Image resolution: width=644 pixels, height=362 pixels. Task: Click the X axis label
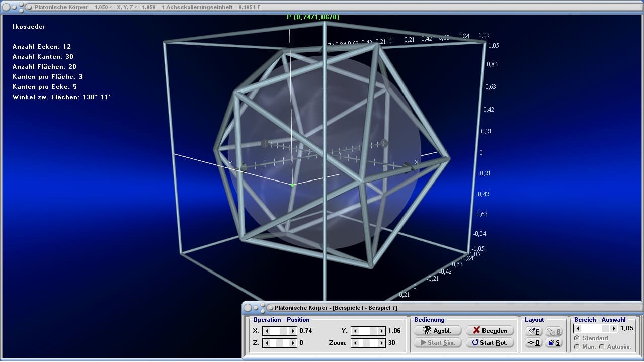[x=417, y=162]
